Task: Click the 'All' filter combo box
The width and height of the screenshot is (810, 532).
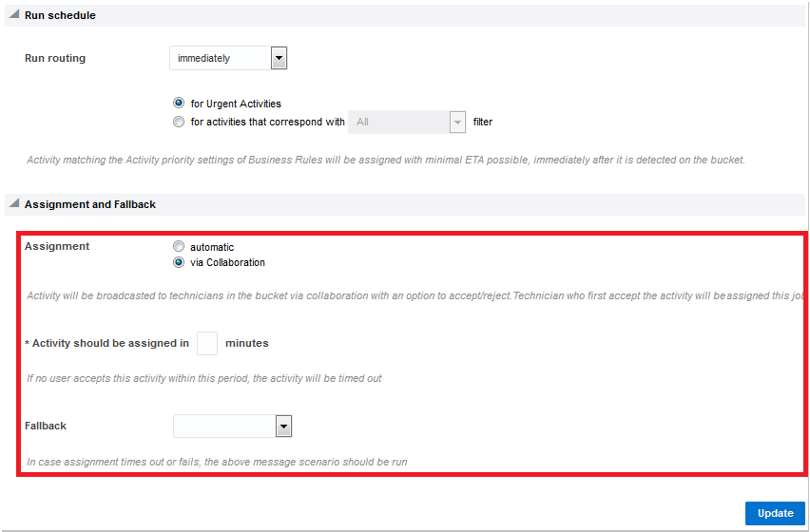Action: pos(398,122)
